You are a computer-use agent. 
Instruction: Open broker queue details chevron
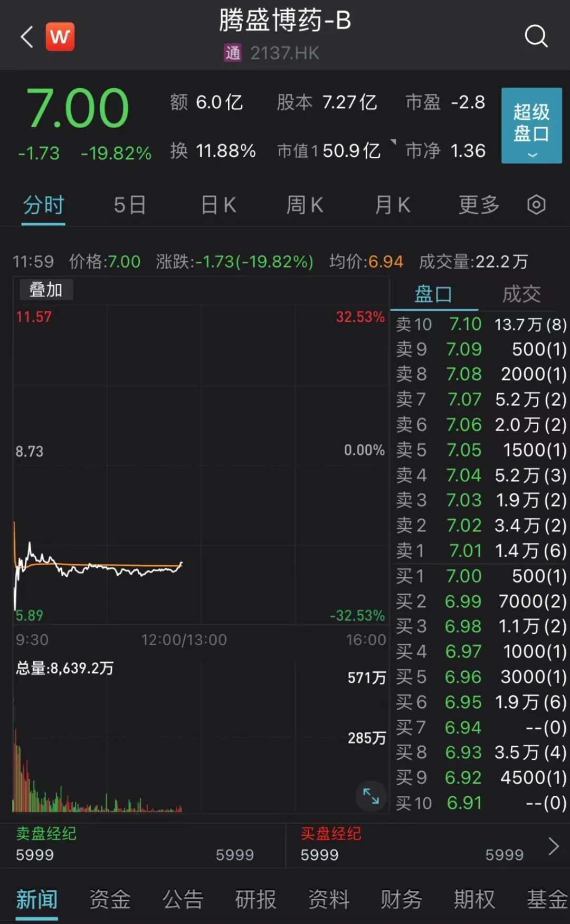point(553,846)
